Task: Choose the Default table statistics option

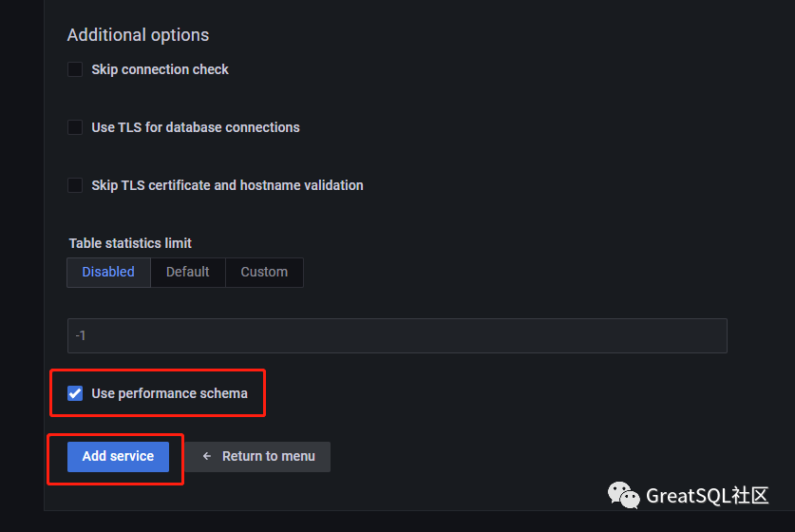Action: (x=187, y=272)
